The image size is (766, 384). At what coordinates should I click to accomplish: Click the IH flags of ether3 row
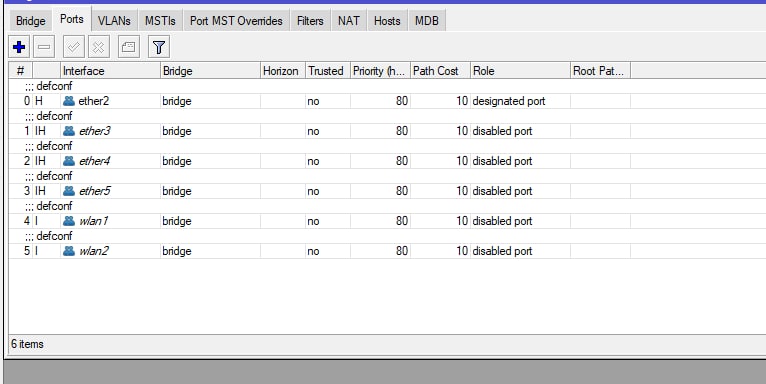tap(40, 131)
